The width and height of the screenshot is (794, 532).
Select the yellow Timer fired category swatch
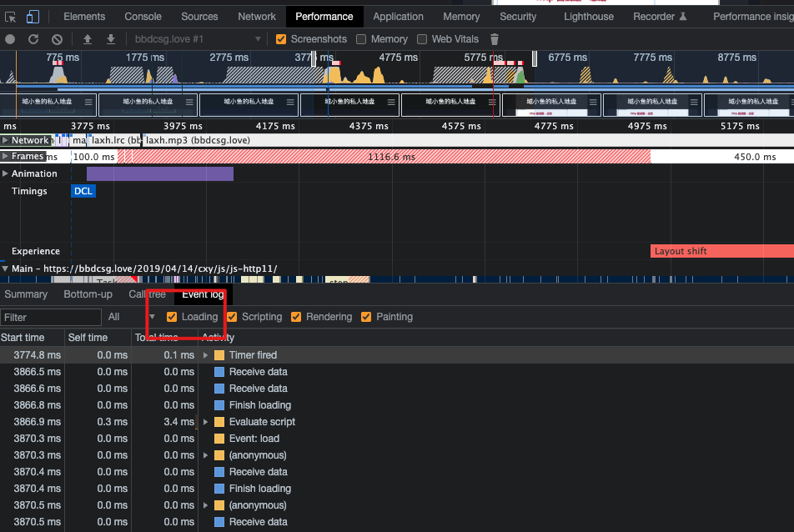219,355
